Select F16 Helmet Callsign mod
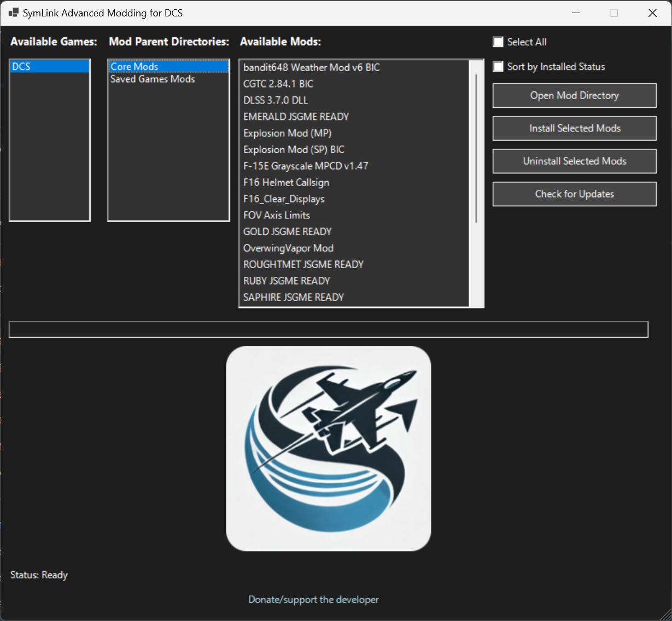672x621 pixels. pyautogui.click(x=286, y=182)
